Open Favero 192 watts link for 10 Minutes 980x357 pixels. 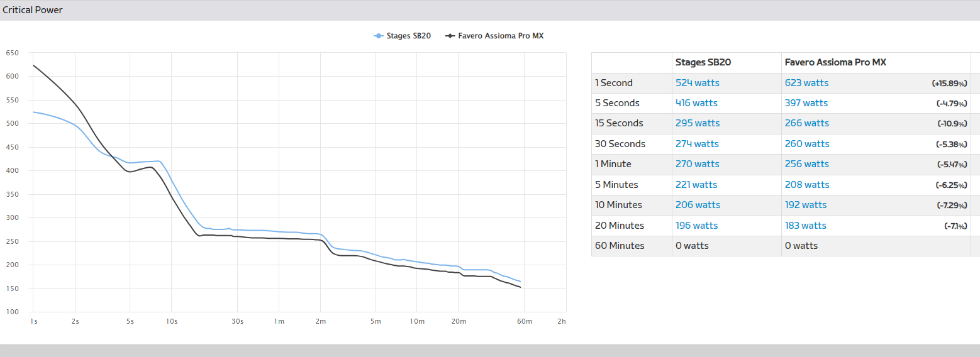pos(806,205)
